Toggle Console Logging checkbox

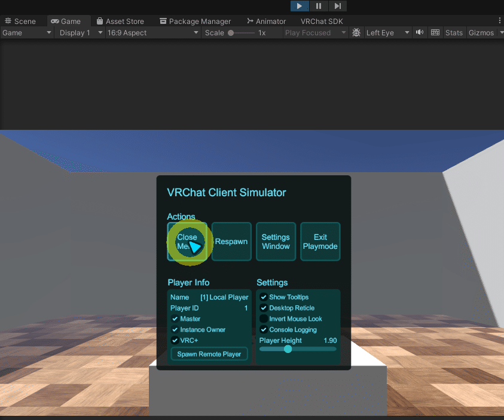264,330
